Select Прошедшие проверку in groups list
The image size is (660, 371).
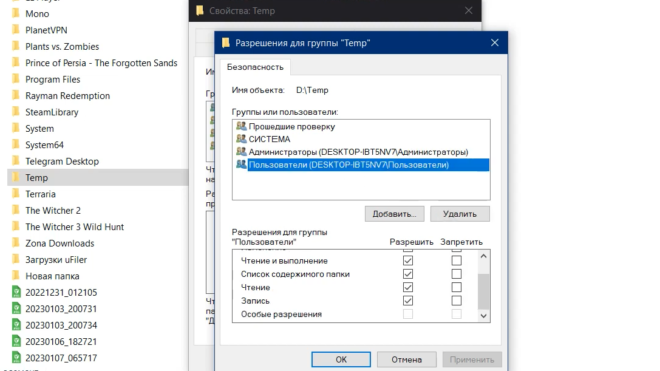tap(291, 126)
